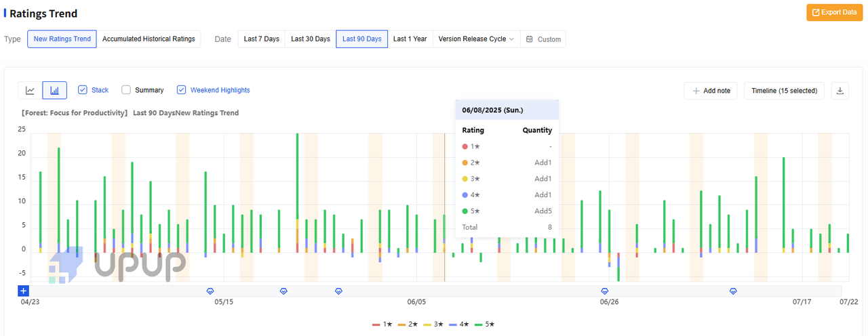Switch to Accumulated Historical Ratings tab
The image size is (868, 336).
149,39
